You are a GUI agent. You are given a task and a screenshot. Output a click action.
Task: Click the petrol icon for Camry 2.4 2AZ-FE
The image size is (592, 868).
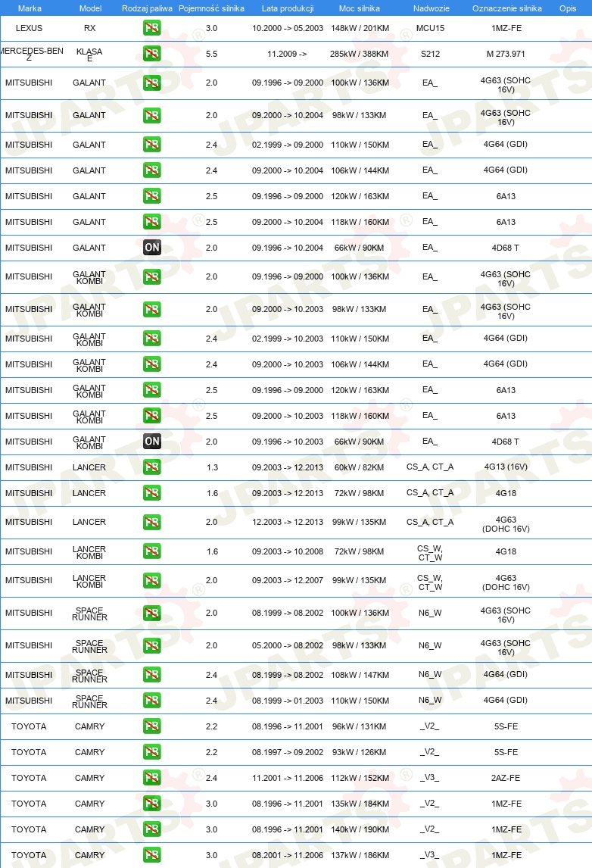coord(151,778)
